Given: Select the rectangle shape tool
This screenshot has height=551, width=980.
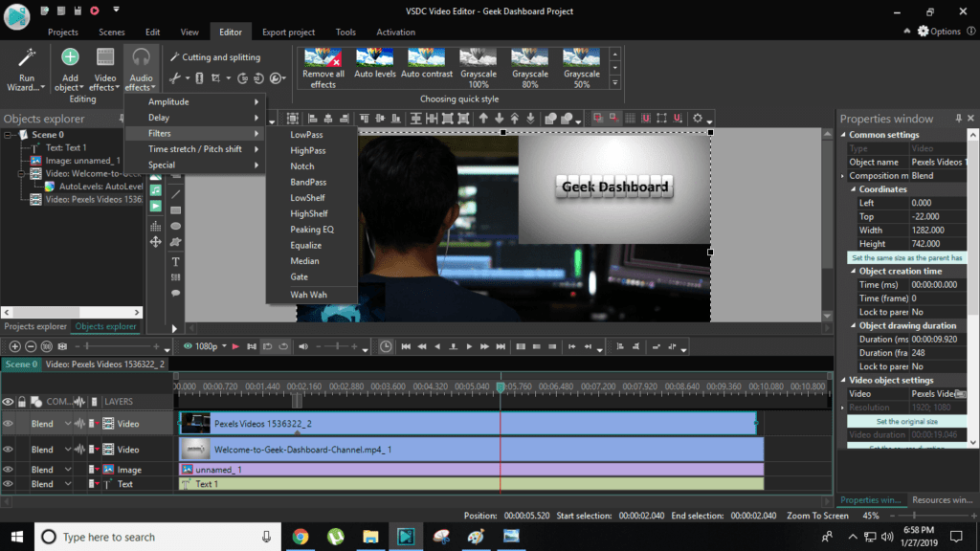Looking at the screenshot, I should click(176, 210).
